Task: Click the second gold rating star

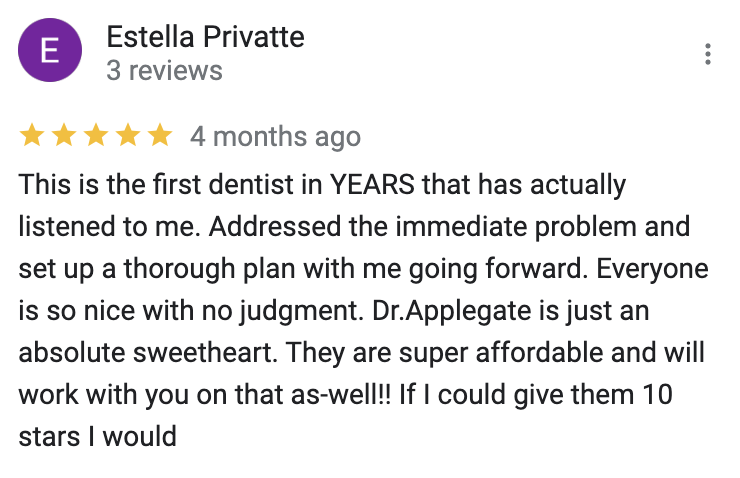Action: [63, 136]
